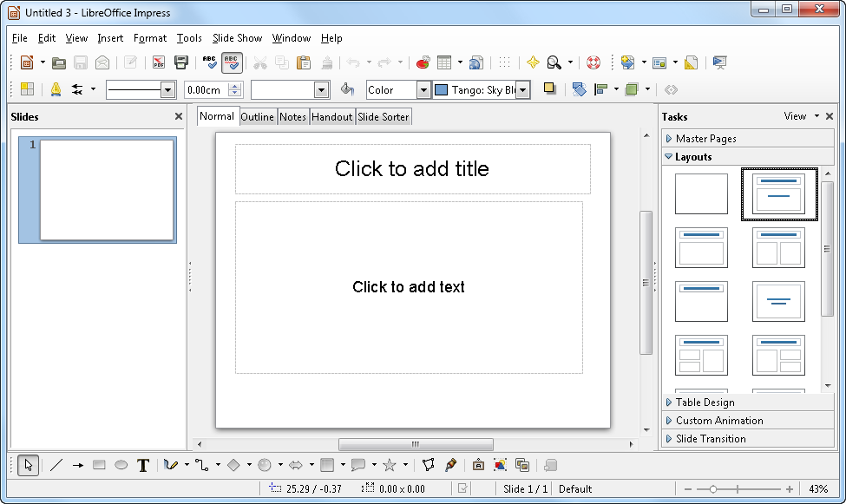Run spelling check
Screen dimensions: 846x504
click(x=209, y=62)
